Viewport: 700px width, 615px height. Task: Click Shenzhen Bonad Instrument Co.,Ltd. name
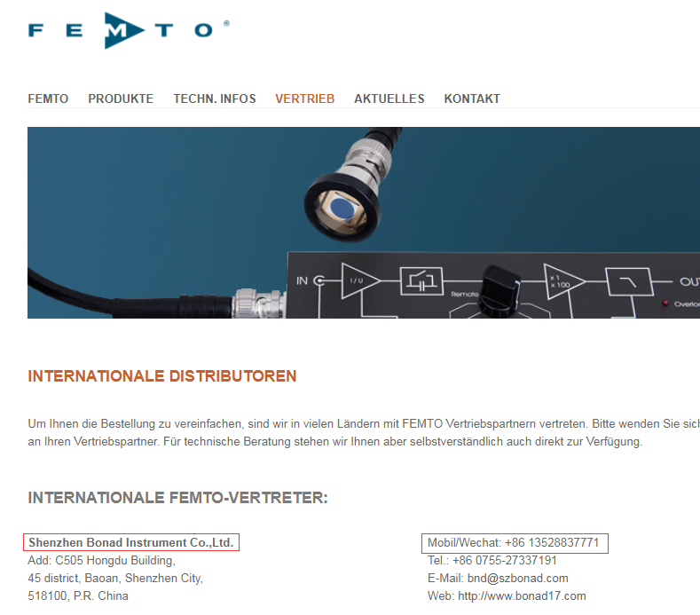coord(131,542)
